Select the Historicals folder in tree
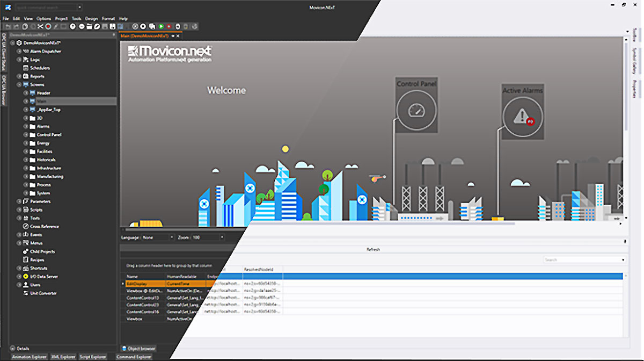 (46, 160)
